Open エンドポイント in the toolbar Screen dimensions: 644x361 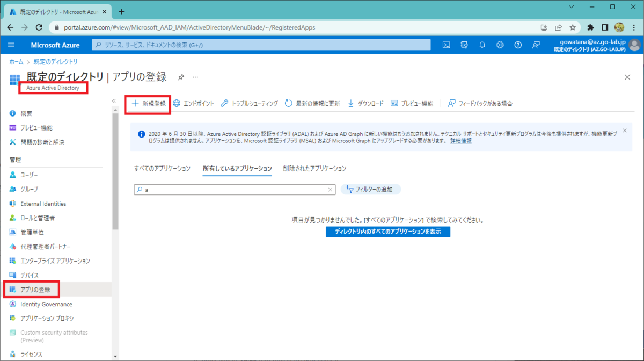[x=193, y=104]
